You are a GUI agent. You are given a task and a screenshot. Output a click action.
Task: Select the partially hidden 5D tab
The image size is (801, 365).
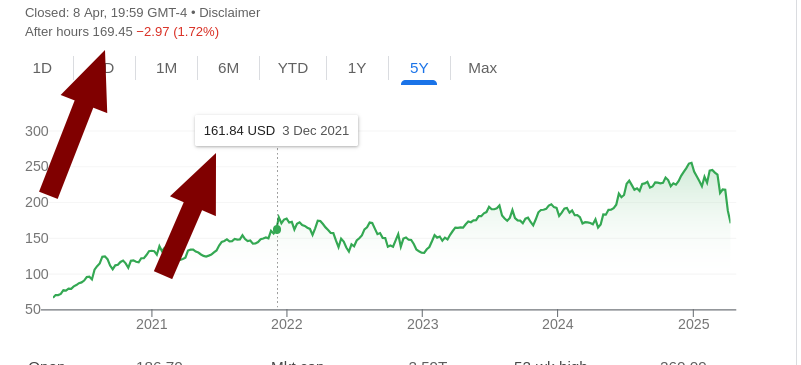(x=108, y=68)
